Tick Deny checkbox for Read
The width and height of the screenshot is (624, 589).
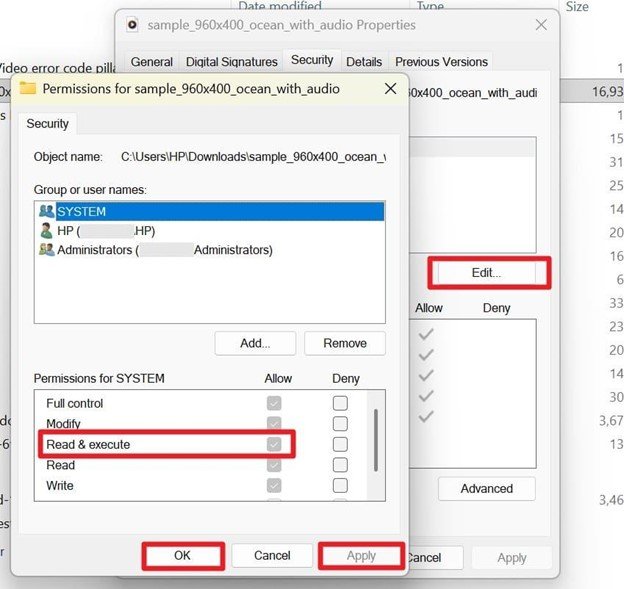click(x=340, y=465)
